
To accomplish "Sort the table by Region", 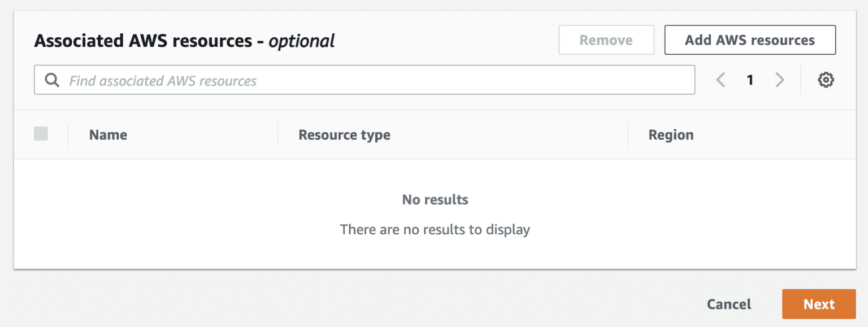I will point(671,134).
